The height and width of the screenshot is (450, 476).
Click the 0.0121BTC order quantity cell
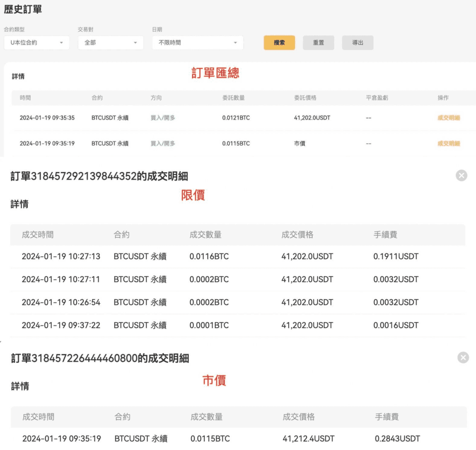[x=236, y=118]
